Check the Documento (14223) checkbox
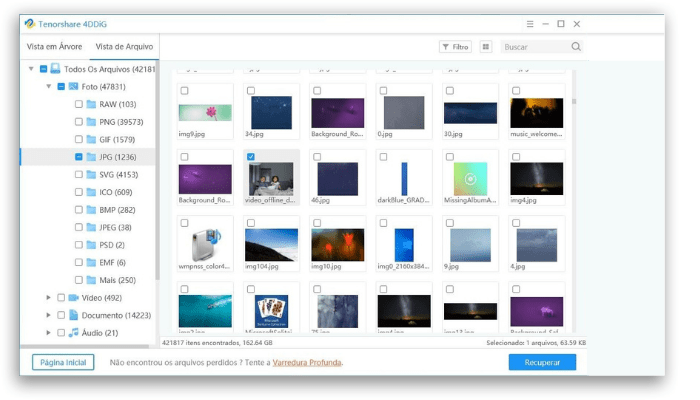Viewport: 700px width, 400px height. pyautogui.click(x=61, y=315)
